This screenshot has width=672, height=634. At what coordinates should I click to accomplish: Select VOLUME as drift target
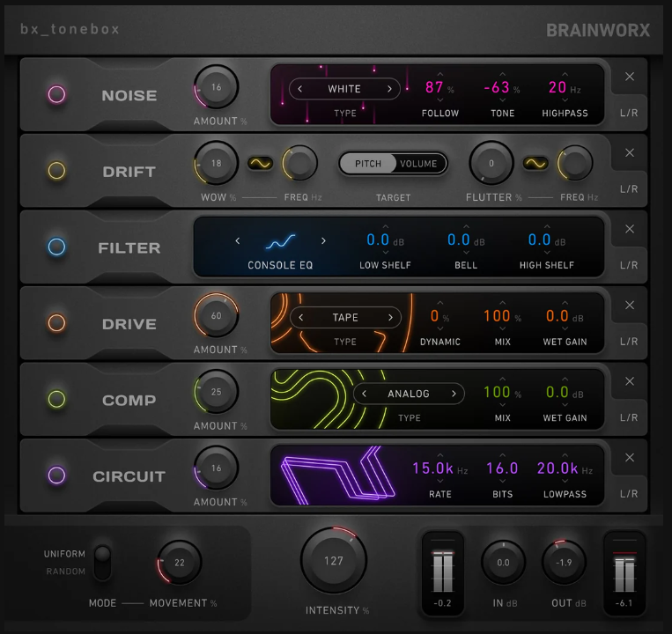coord(418,164)
